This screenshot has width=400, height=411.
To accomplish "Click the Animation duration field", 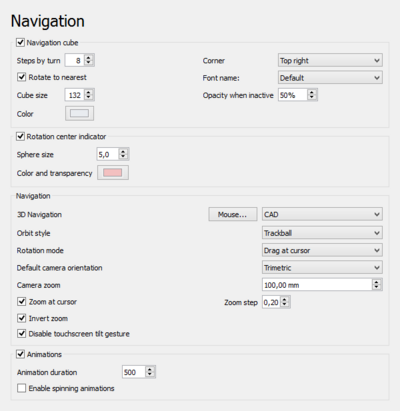I will [x=134, y=372].
